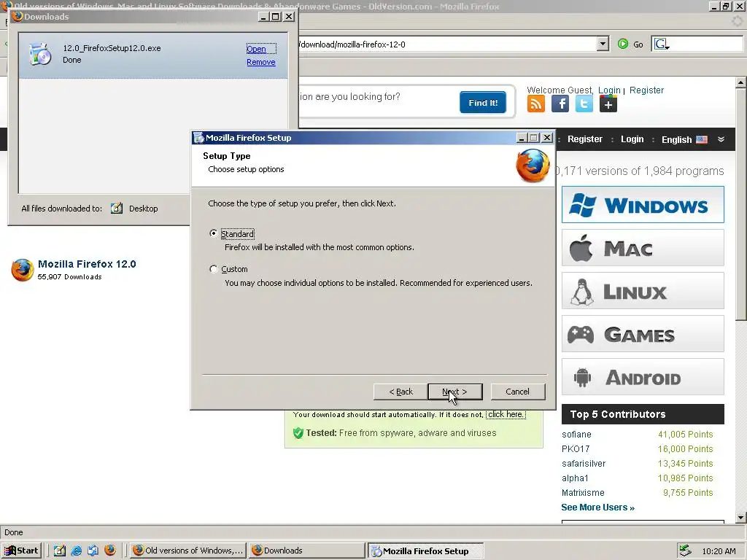Click the setup title bar installer icon

[x=198, y=138]
